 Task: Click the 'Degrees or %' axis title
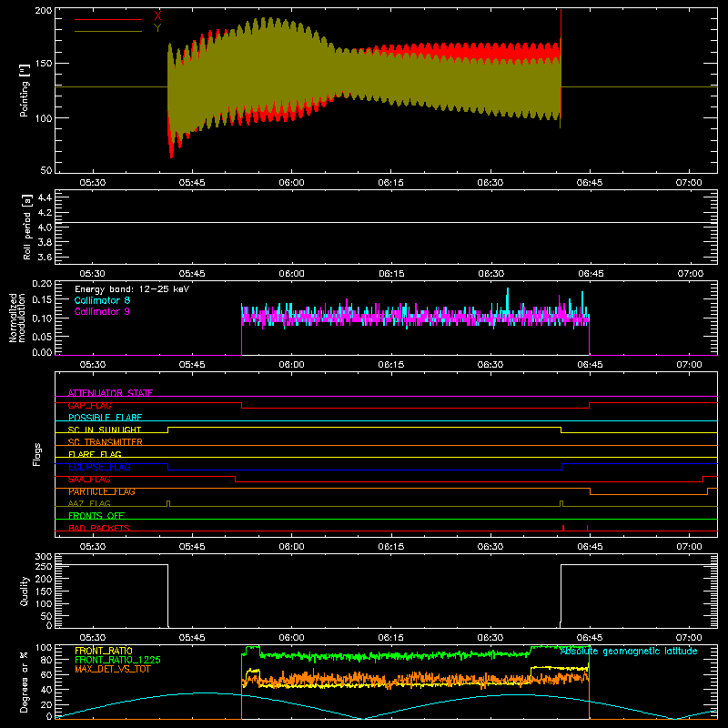25,682
